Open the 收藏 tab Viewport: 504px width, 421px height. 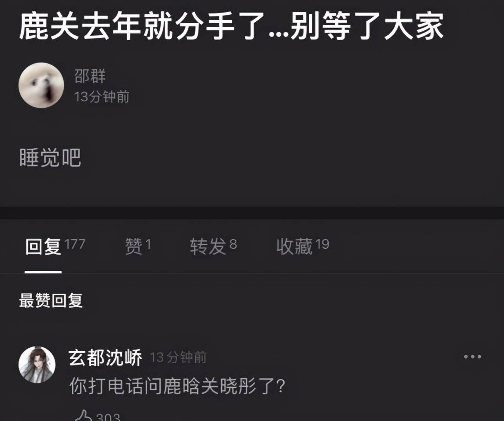[302, 246]
